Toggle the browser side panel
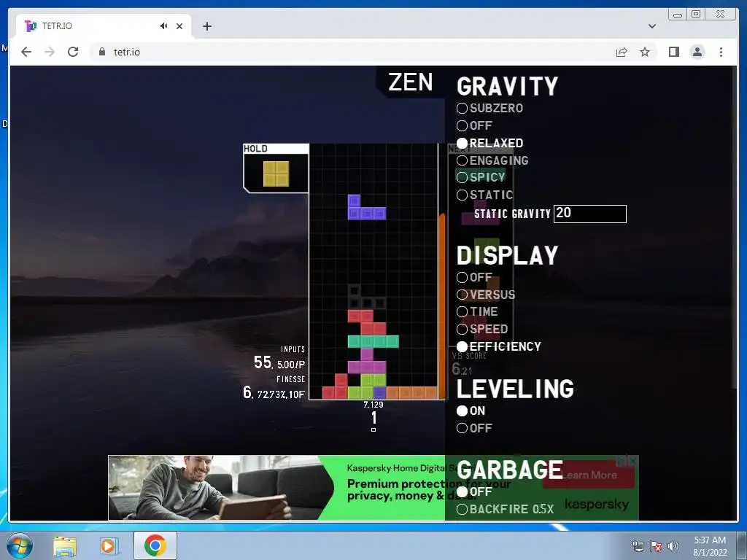 coord(673,52)
